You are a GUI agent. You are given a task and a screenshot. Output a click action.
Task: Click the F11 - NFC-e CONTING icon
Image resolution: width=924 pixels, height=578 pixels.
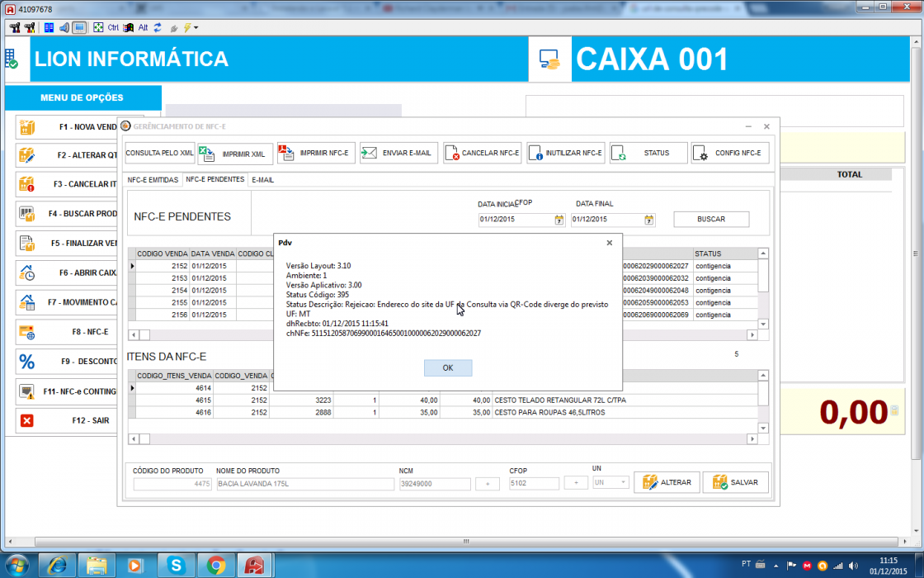tap(27, 391)
